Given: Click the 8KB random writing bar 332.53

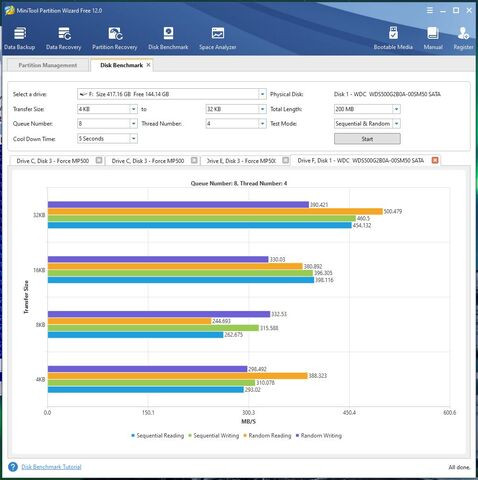Looking at the screenshot, I should [x=159, y=314].
